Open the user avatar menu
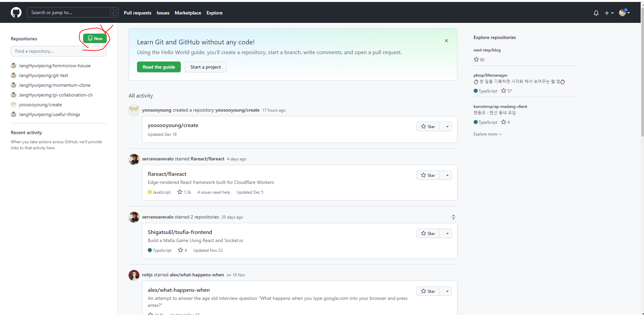This screenshot has height=315, width=644. pos(624,13)
